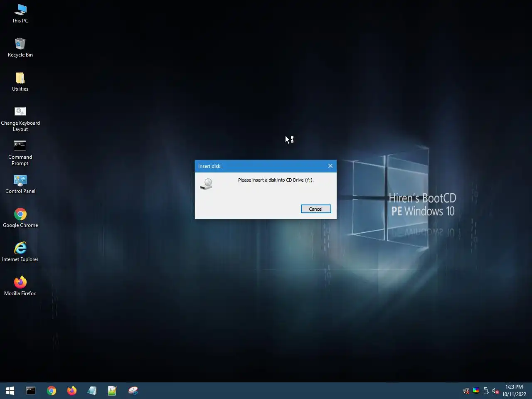The width and height of the screenshot is (532, 399).
Task: Launch Chrome from the taskbar
Action: pos(52,391)
